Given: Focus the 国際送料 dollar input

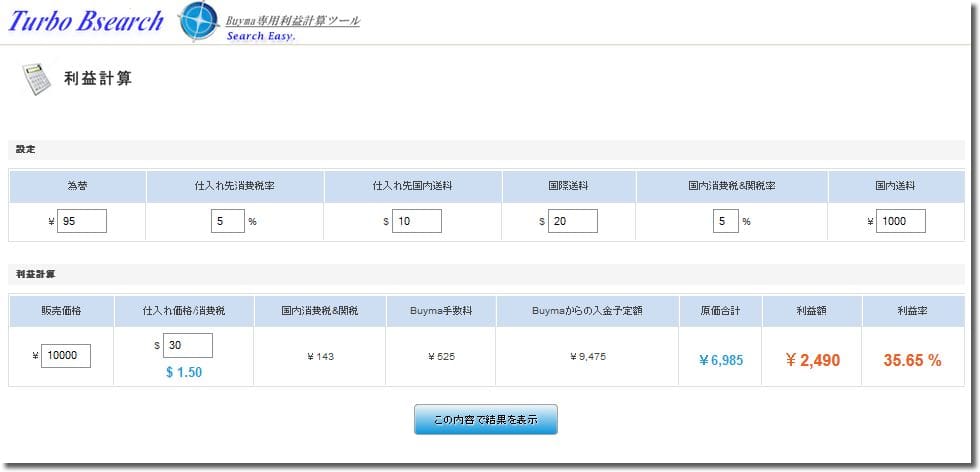Looking at the screenshot, I should (x=572, y=221).
